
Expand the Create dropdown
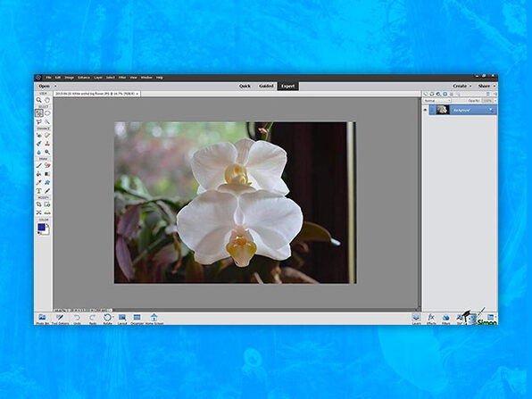470,87
